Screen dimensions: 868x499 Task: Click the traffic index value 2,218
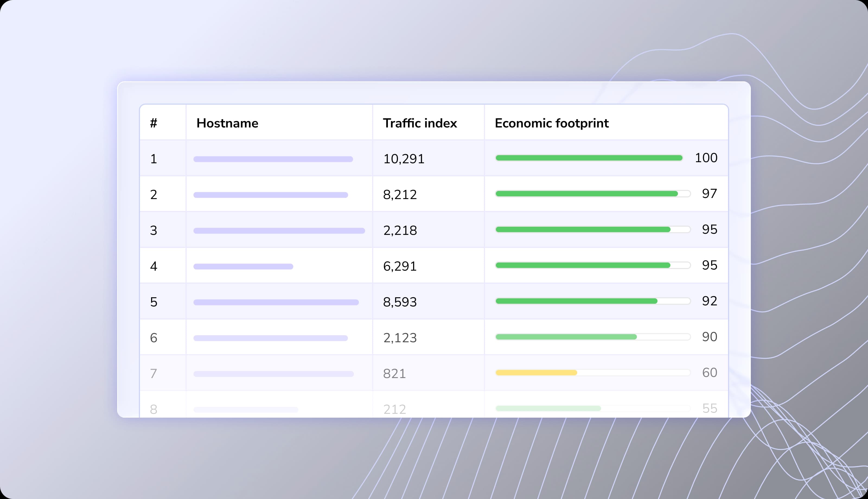pos(400,230)
